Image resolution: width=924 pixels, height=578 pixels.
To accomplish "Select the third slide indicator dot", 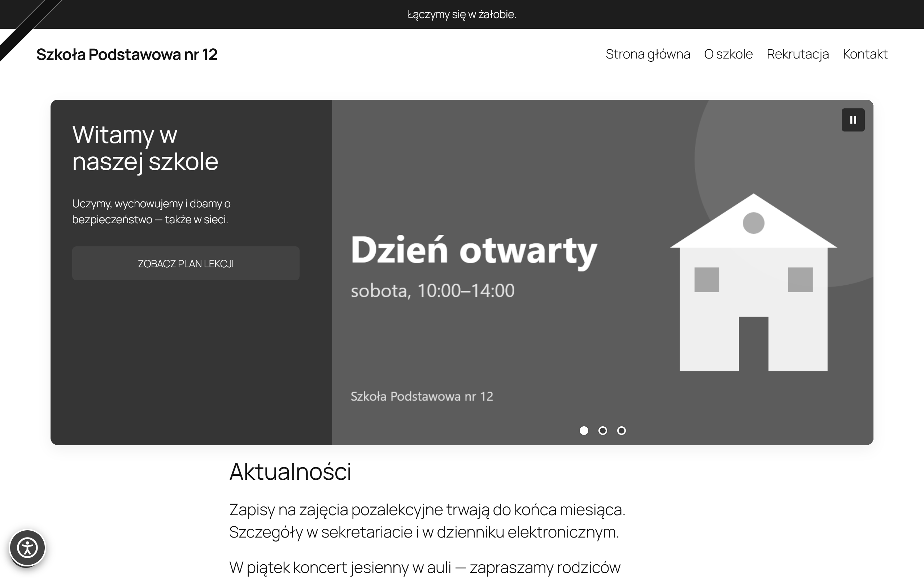I will click(621, 431).
